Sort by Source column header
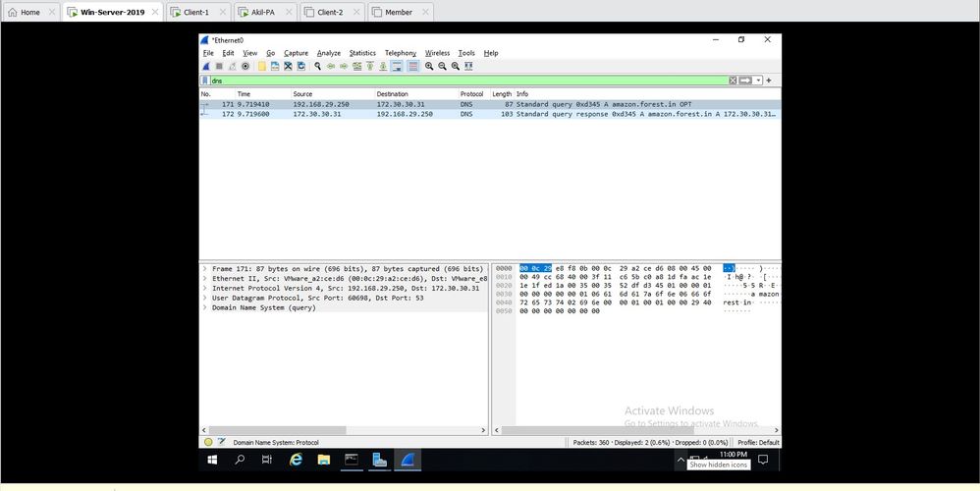The width and height of the screenshot is (980, 491). 333,93
